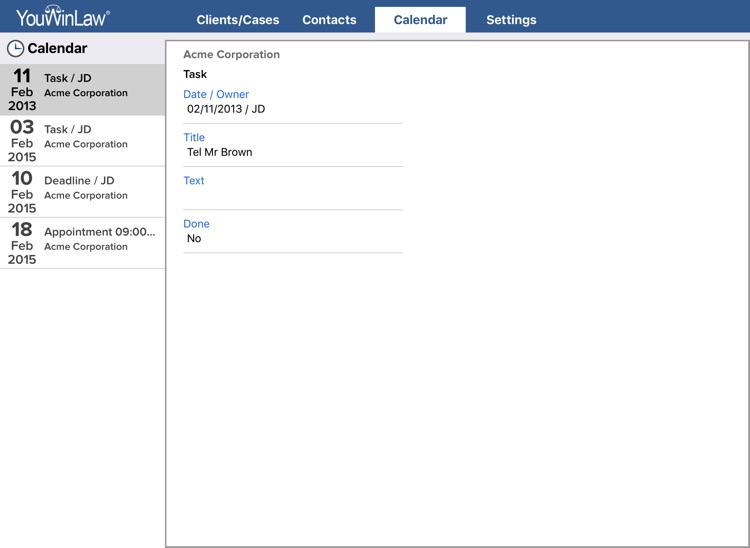The image size is (750, 548).
Task: Click the Tel Mr Brown title value
Action: tap(220, 152)
